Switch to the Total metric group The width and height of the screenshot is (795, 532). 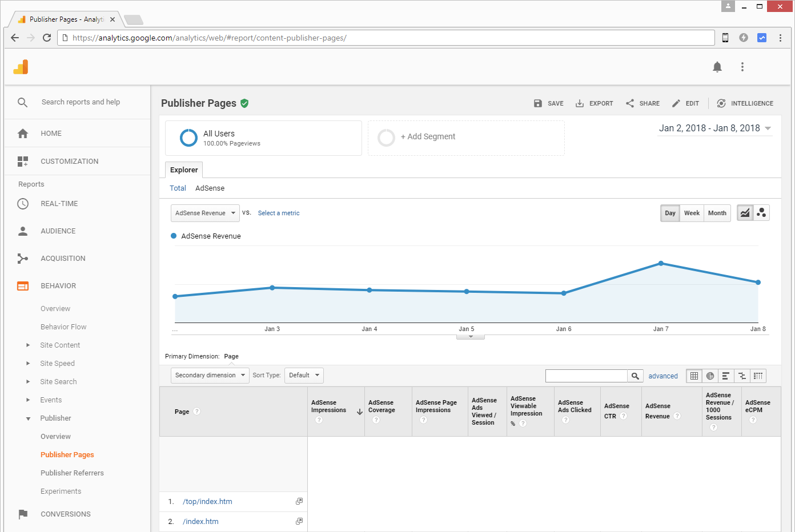pyautogui.click(x=178, y=188)
